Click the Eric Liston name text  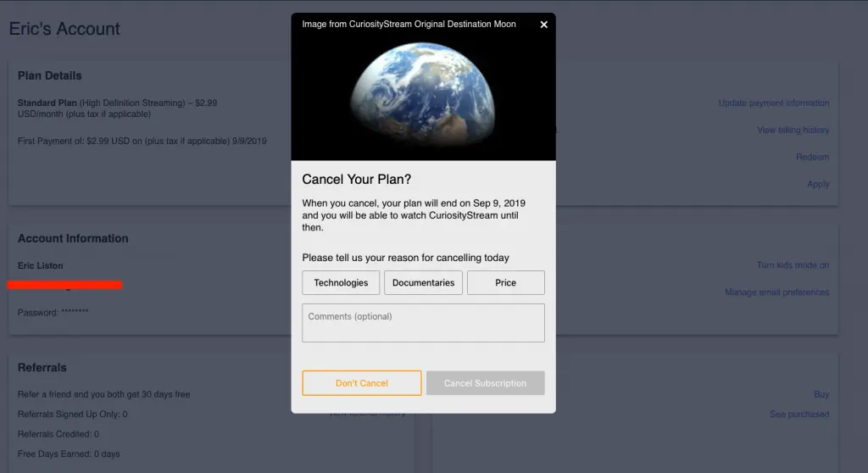pyautogui.click(x=41, y=266)
